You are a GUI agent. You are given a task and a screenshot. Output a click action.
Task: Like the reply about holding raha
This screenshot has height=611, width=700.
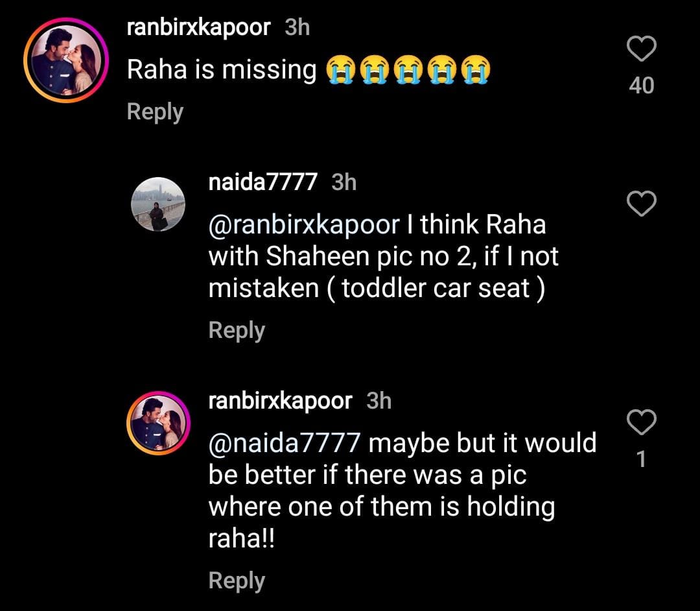point(642,423)
